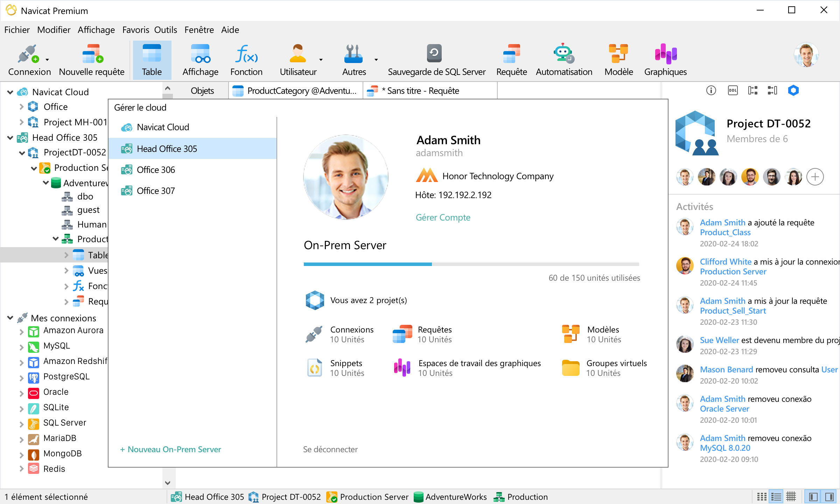Click the Oracle Server activity link
The image size is (840, 504).
click(724, 409)
